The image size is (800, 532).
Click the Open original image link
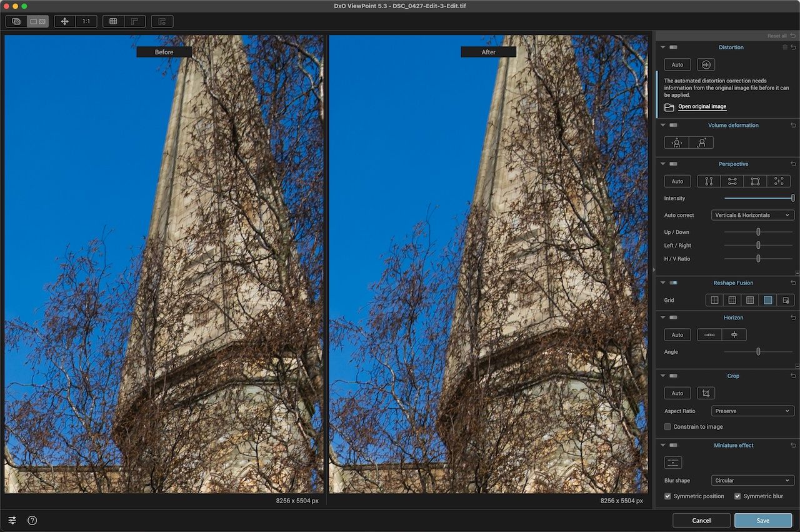702,106
